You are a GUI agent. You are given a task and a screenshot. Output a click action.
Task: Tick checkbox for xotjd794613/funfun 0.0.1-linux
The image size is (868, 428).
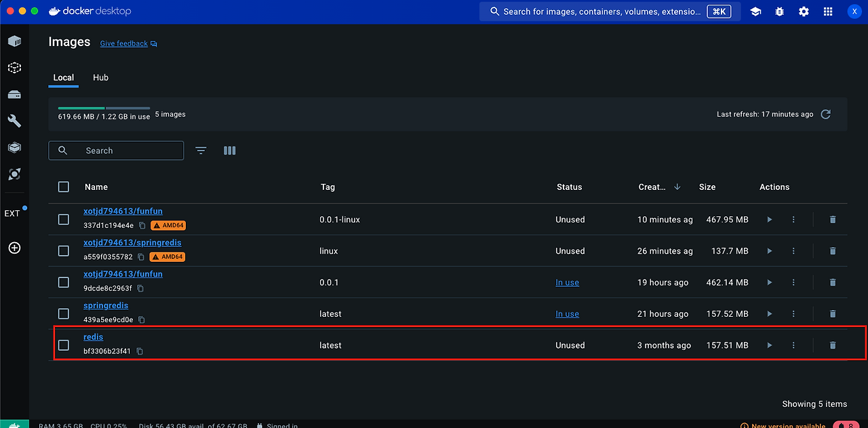64,220
